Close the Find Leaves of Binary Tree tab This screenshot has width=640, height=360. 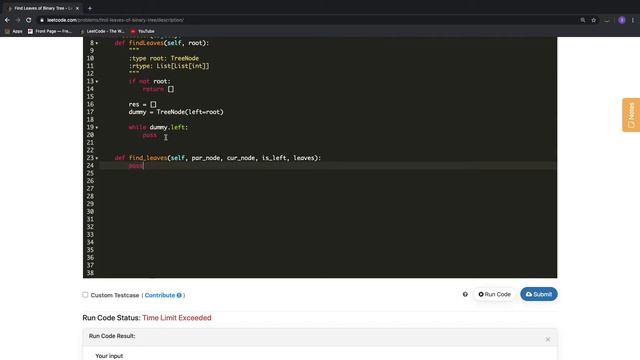coord(77,8)
